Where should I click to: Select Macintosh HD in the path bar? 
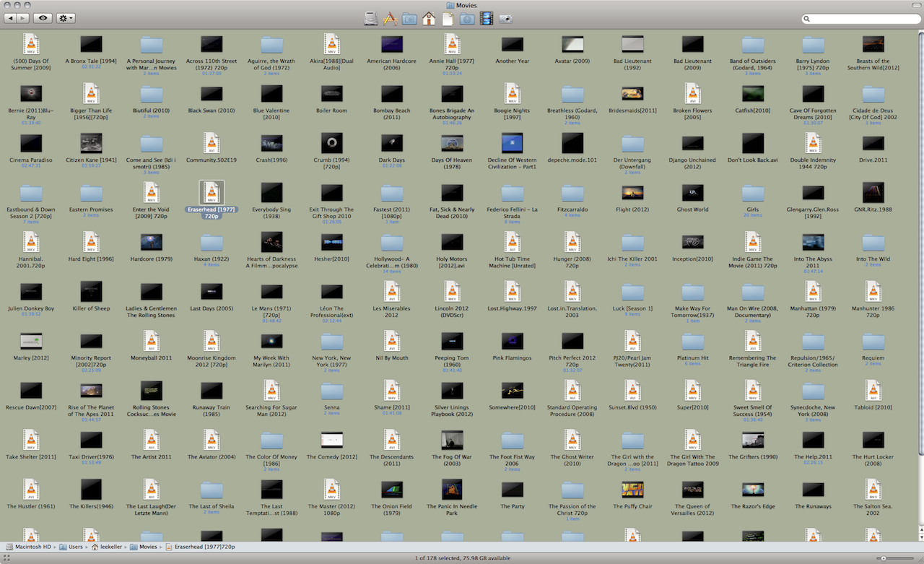point(28,547)
